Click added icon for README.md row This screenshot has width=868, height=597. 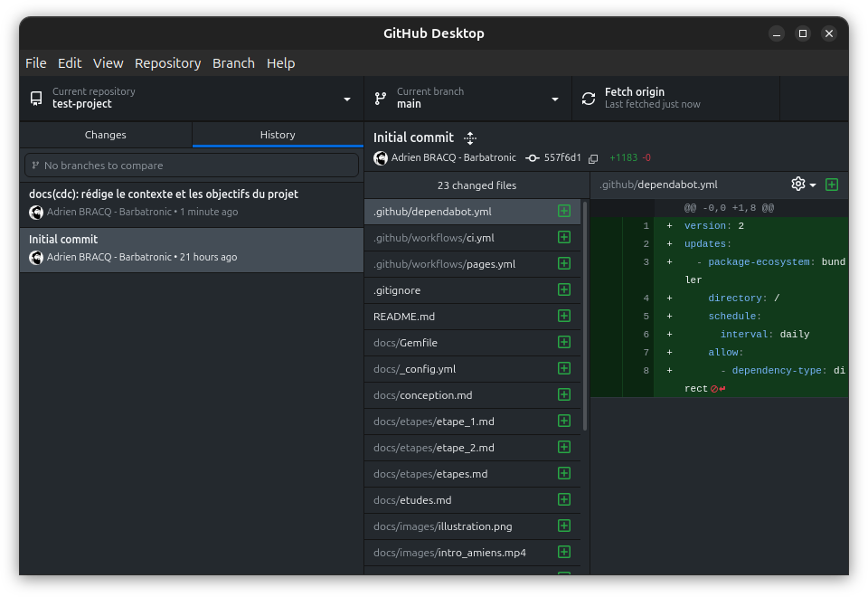564,316
